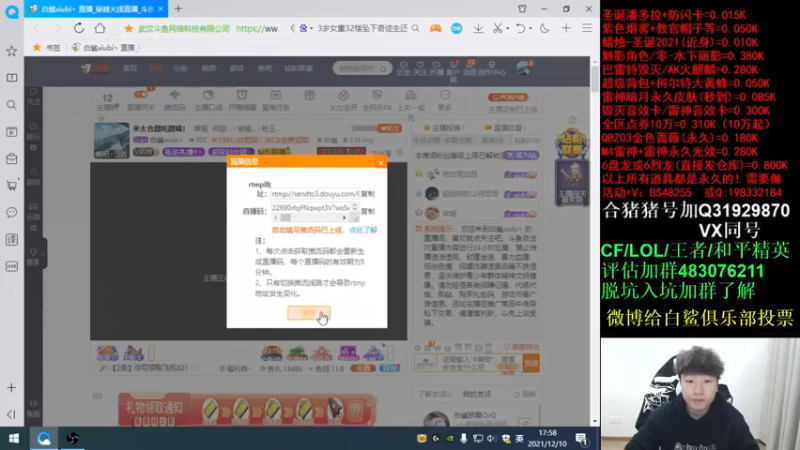Switch to the 我的友邻 tab
Viewport: 800px width, 450px height.
pyautogui.click(x=477, y=394)
